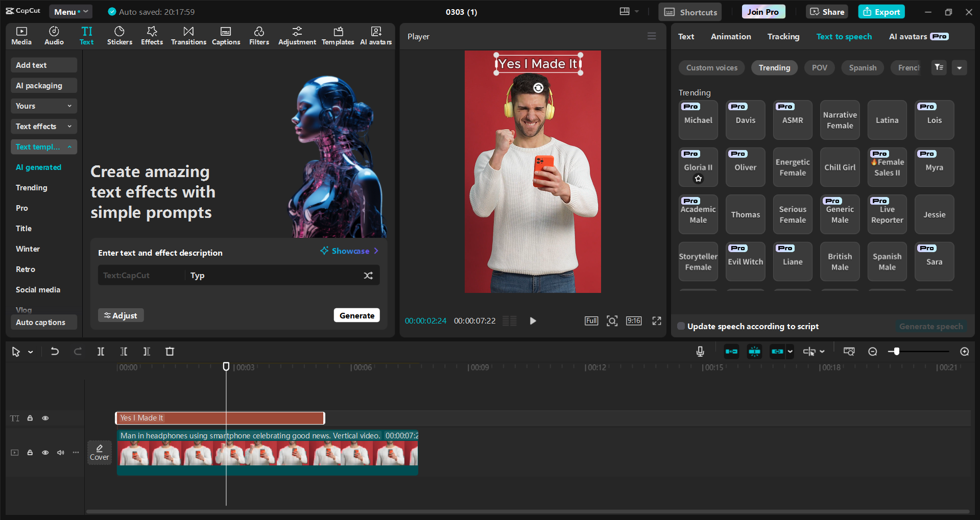Switch to the Stickers panel

click(119, 35)
